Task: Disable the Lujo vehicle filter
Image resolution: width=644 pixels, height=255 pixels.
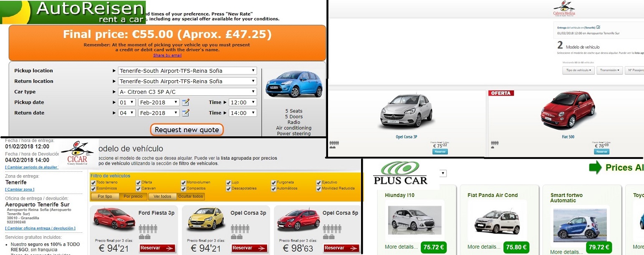Action: click(229, 183)
